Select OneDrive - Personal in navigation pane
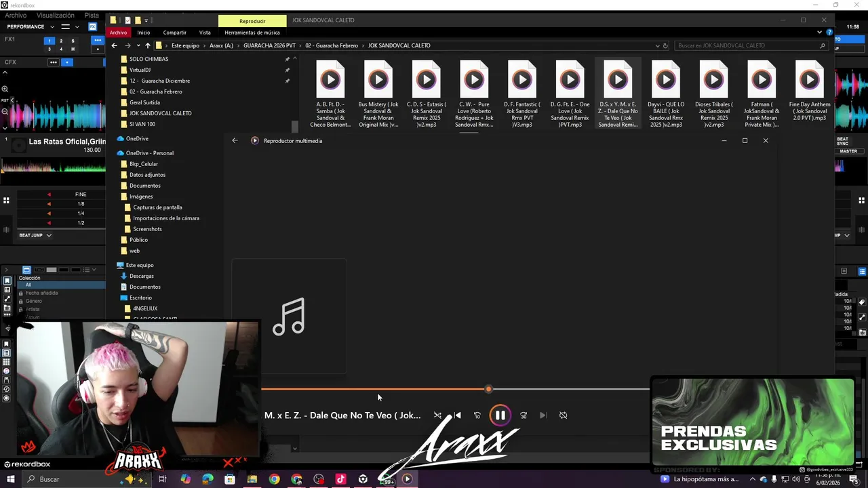Image resolution: width=868 pixels, height=488 pixels. coord(149,153)
